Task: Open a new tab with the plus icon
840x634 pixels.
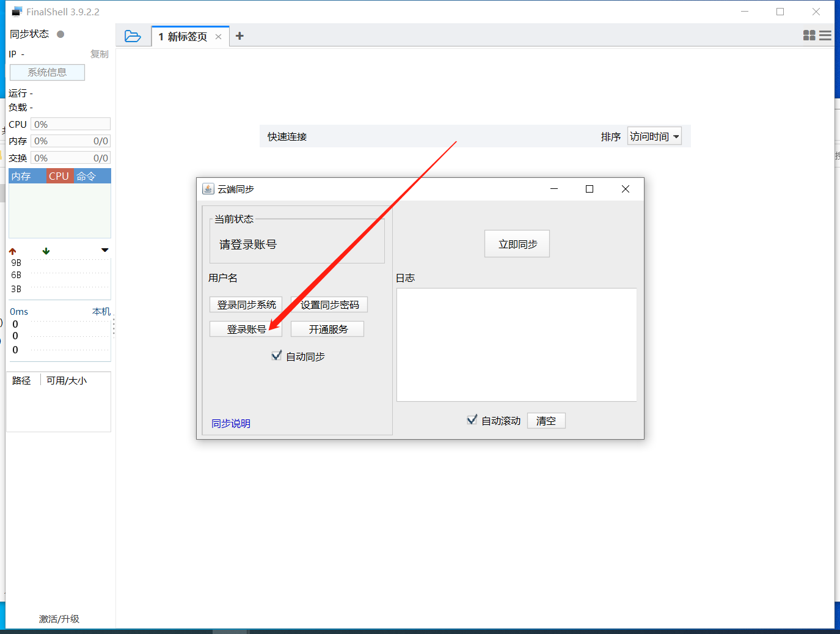Action: tap(239, 36)
